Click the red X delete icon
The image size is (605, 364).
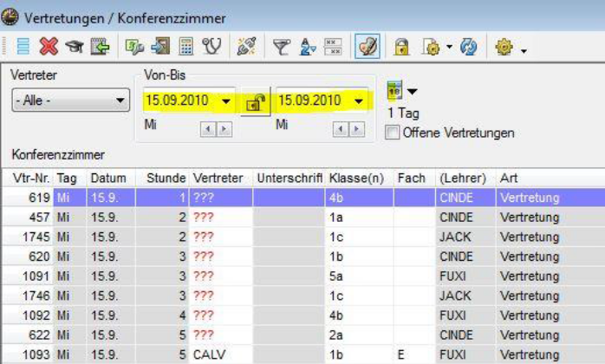49,48
